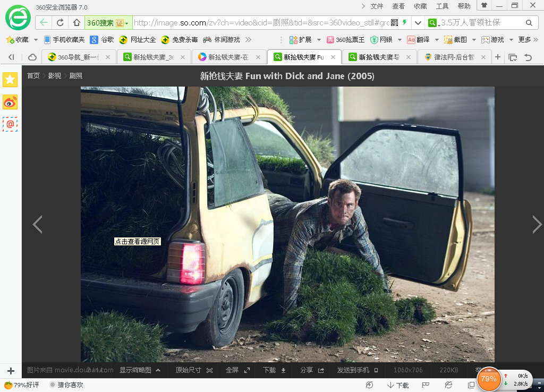Open the 帮助 menu
The width and height of the screenshot is (544, 392).
point(464,6)
